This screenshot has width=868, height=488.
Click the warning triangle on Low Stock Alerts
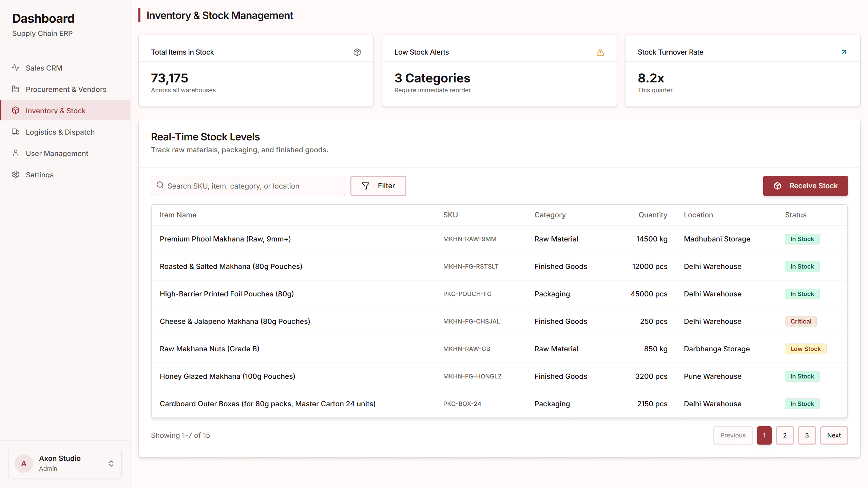tap(600, 52)
